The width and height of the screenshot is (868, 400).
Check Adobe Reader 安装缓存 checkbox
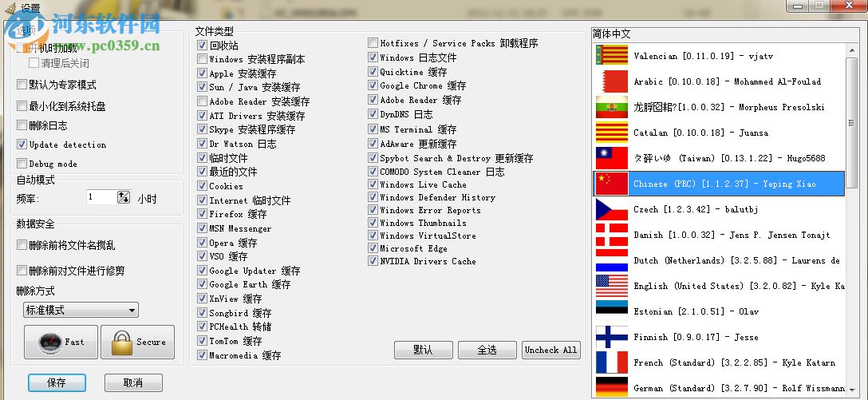point(202,101)
